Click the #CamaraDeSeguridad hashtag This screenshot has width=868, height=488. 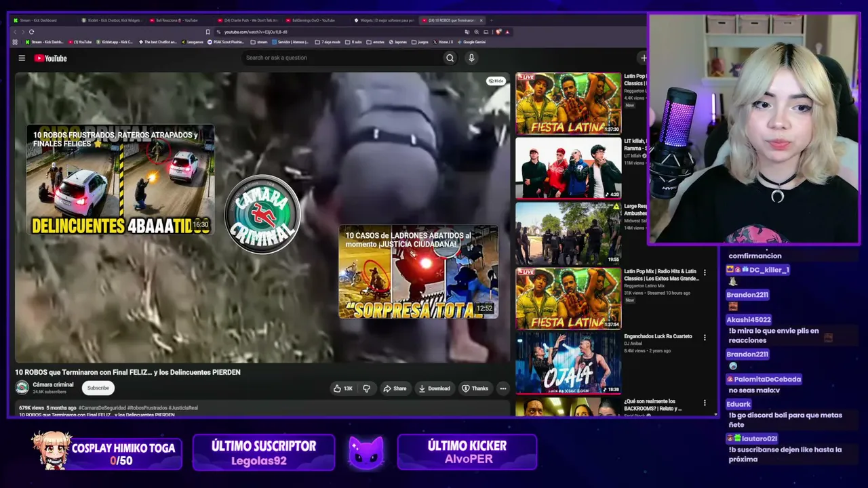[x=102, y=408]
